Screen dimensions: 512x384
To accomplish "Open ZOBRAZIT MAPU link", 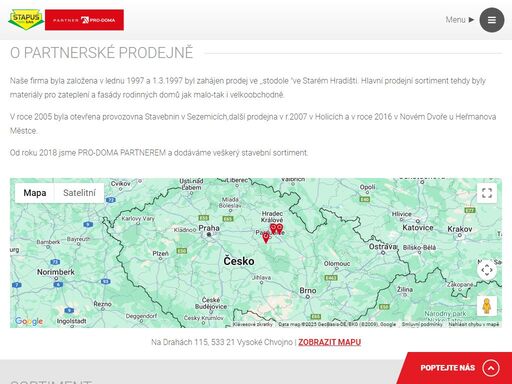I will pyautogui.click(x=329, y=342).
